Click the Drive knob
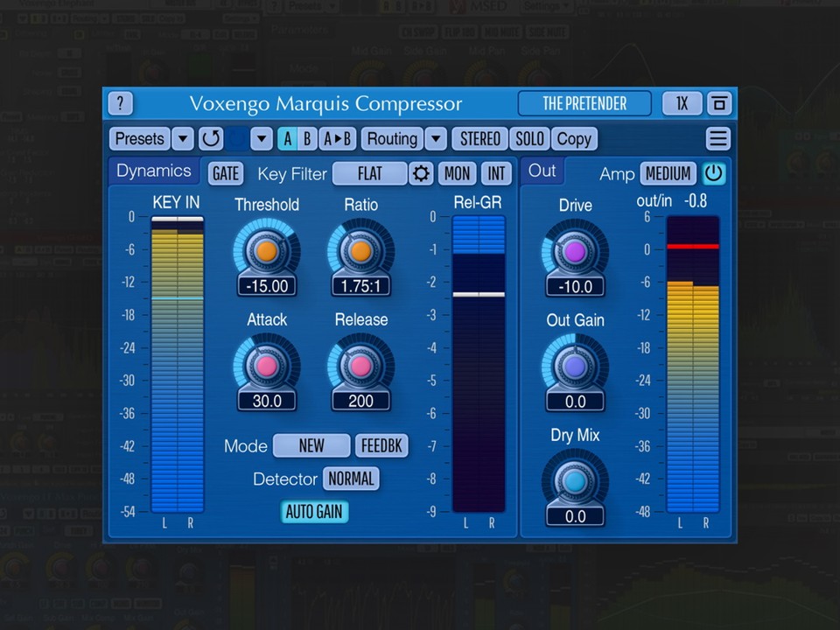This screenshot has height=630, width=840. [575, 251]
